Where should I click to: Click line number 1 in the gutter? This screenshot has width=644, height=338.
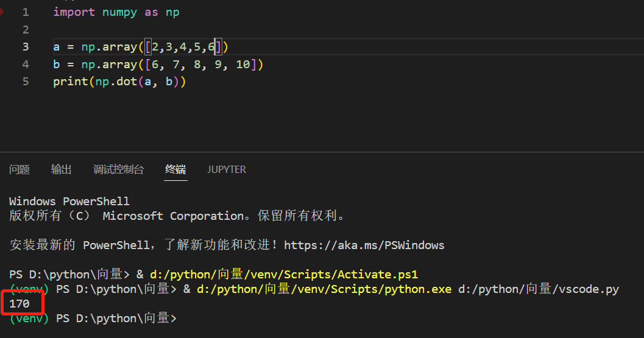26,12
